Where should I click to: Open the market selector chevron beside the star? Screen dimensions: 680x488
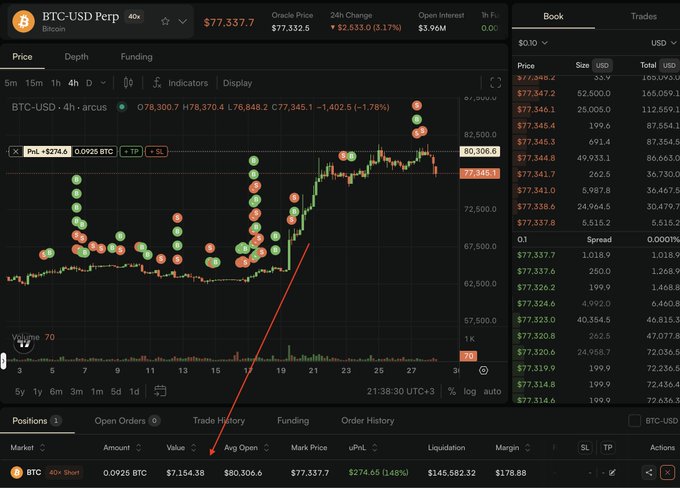(x=183, y=21)
